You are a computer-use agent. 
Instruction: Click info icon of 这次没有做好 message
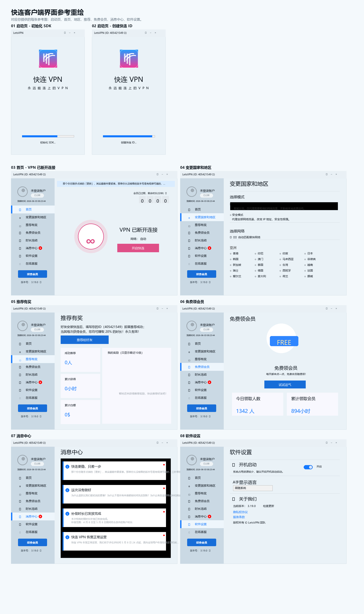tap(67, 490)
